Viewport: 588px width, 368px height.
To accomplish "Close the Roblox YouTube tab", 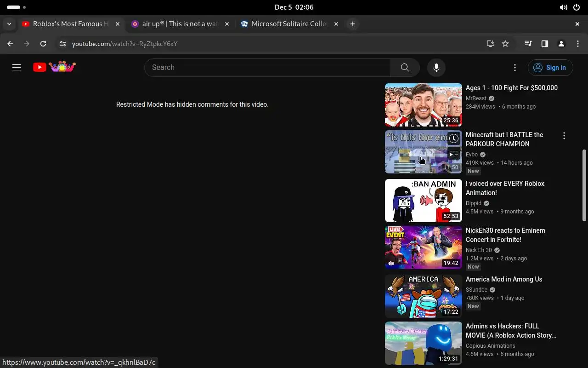I will click(117, 24).
